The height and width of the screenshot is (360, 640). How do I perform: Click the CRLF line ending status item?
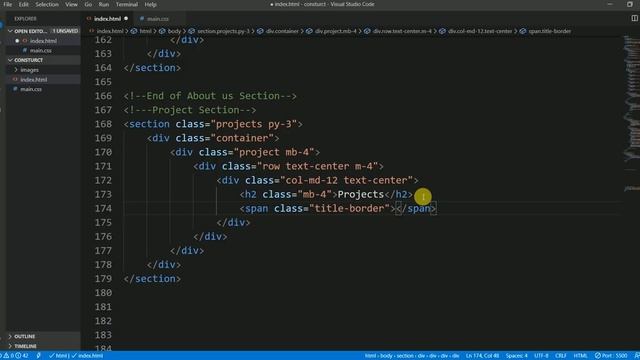561,356
